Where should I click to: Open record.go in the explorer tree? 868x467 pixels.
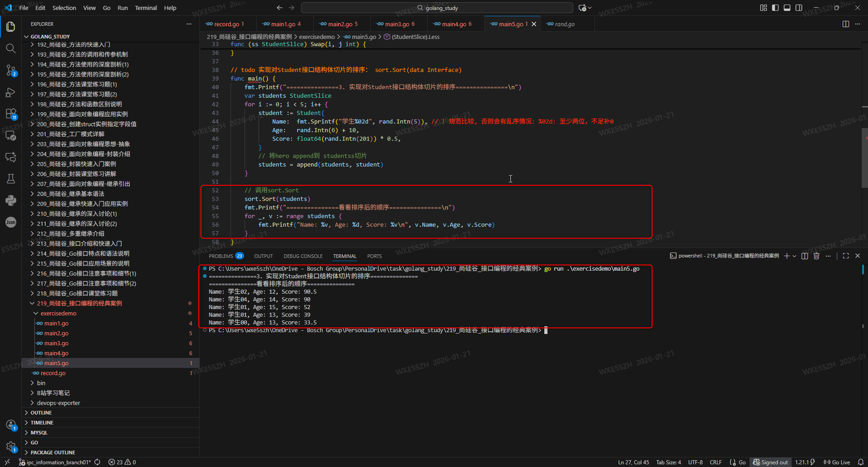111,373
